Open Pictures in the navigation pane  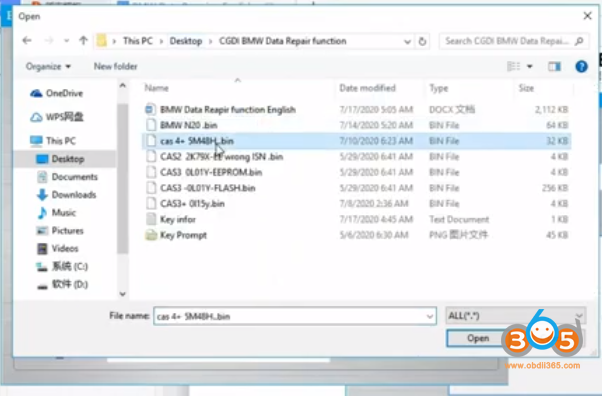(60, 230)
